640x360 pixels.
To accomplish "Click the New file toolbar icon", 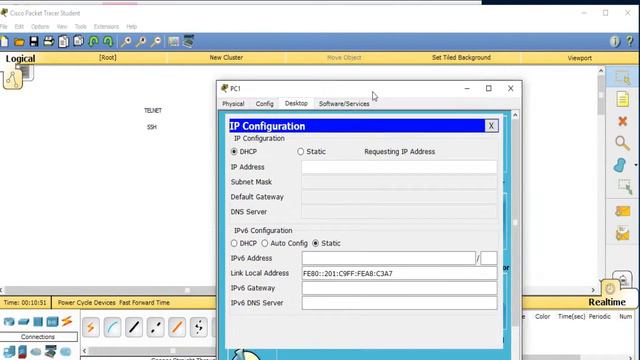I will click(4, 42).
